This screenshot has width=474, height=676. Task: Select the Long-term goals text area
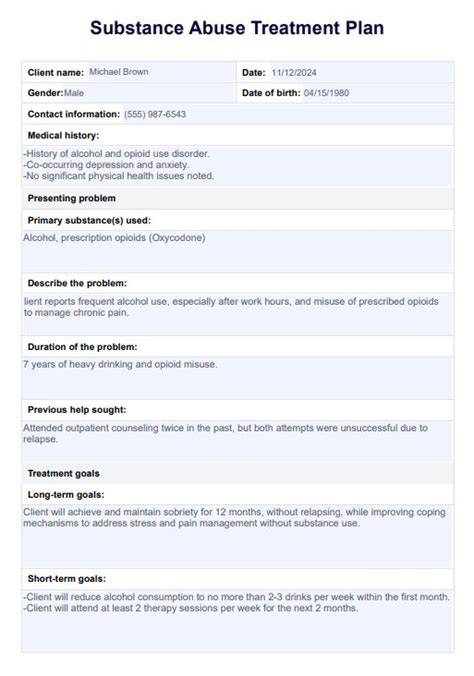click(x=237, y=536)
